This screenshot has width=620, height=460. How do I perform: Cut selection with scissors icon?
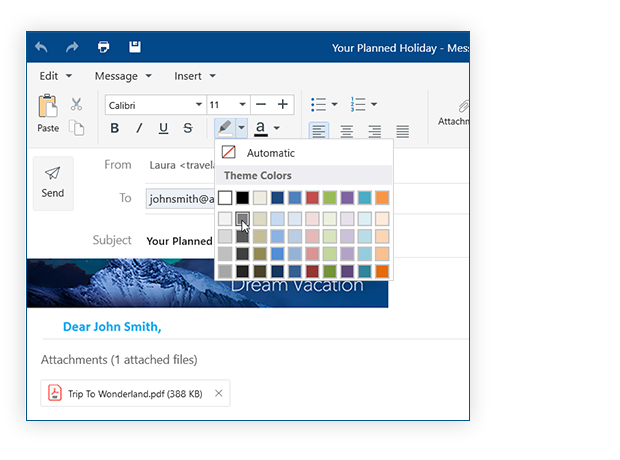(x=76, y=104)
